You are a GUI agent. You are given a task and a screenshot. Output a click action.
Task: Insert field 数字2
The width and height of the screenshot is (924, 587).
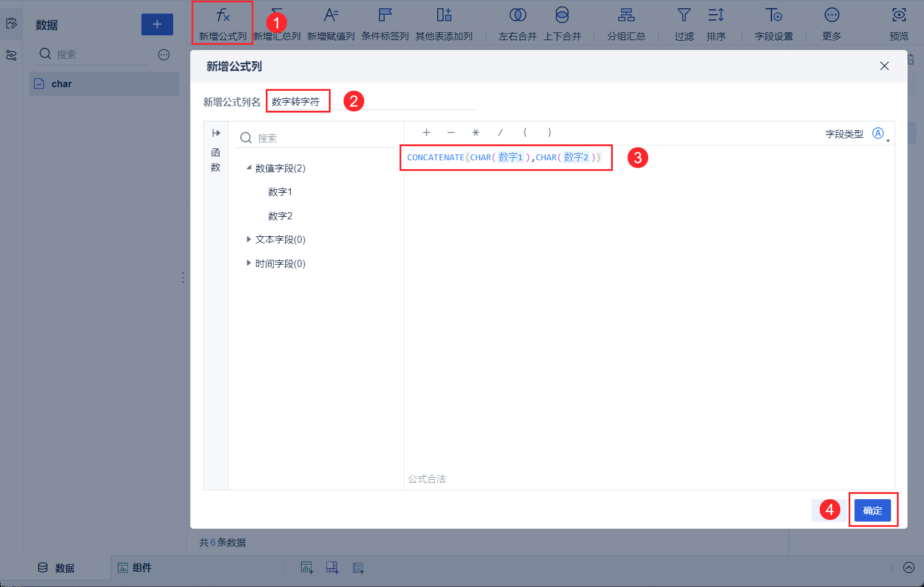(x=280, y=216)
